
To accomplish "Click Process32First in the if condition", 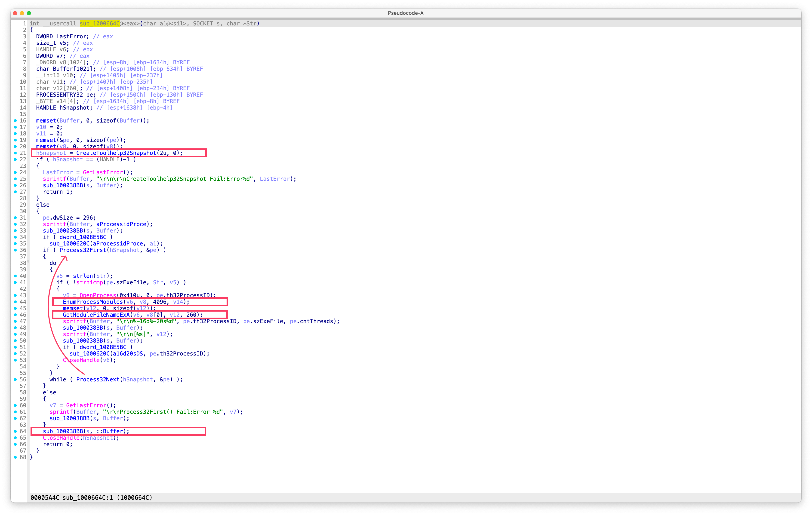I will tap(83, 250).
